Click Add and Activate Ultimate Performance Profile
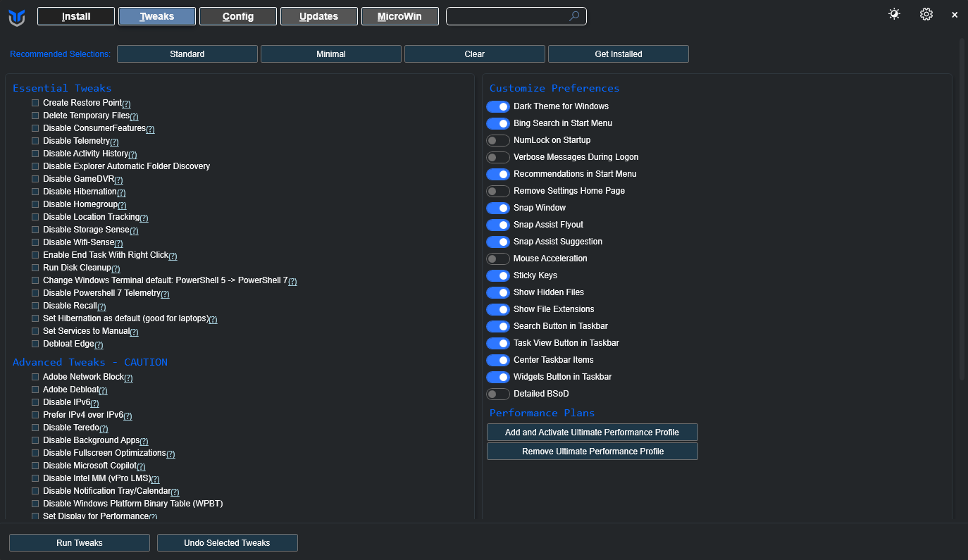The height and width of the screenshot is (560, 968). pyautogui.click(x=592, y=432)
